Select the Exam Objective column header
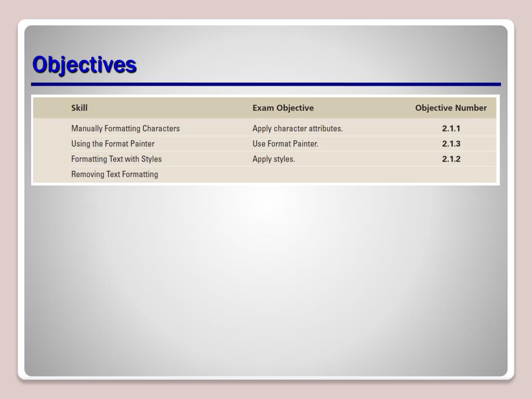The height and width of the screenshot is (399, 532). [283, 108]
